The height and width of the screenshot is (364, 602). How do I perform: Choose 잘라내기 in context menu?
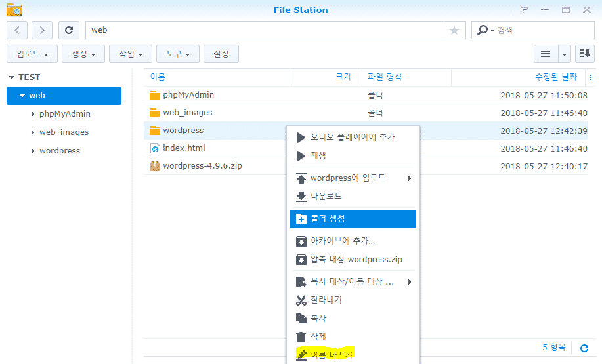point(353,300)
